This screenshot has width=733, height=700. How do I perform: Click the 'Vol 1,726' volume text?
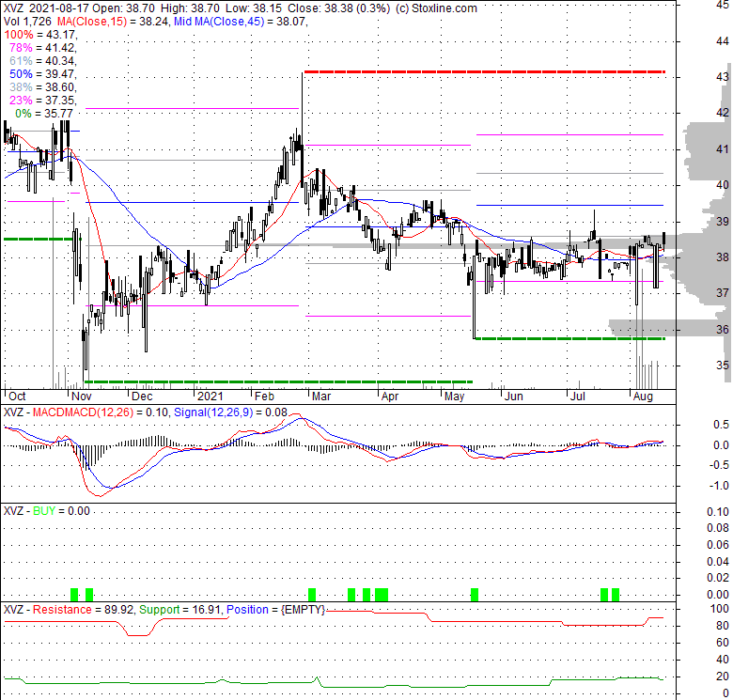pos(27,22)
